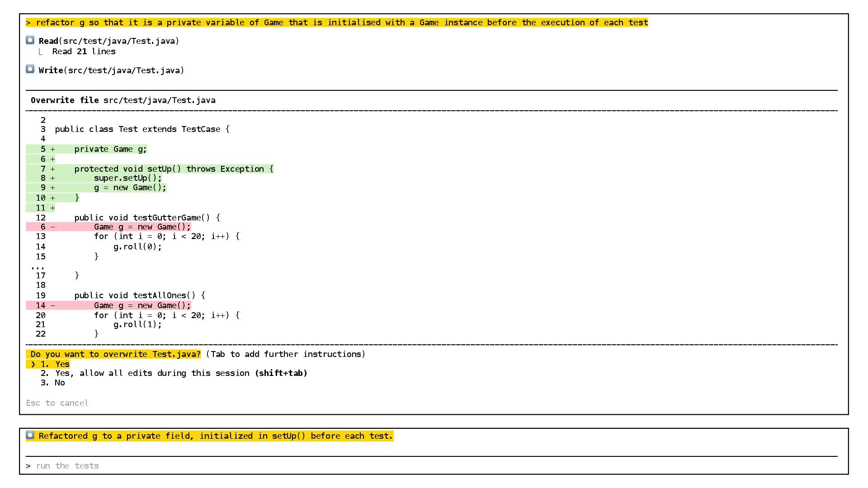Screen dimensions: 868x488
Task: Click the 'Read 21 lines' result line
Action: 84,52
